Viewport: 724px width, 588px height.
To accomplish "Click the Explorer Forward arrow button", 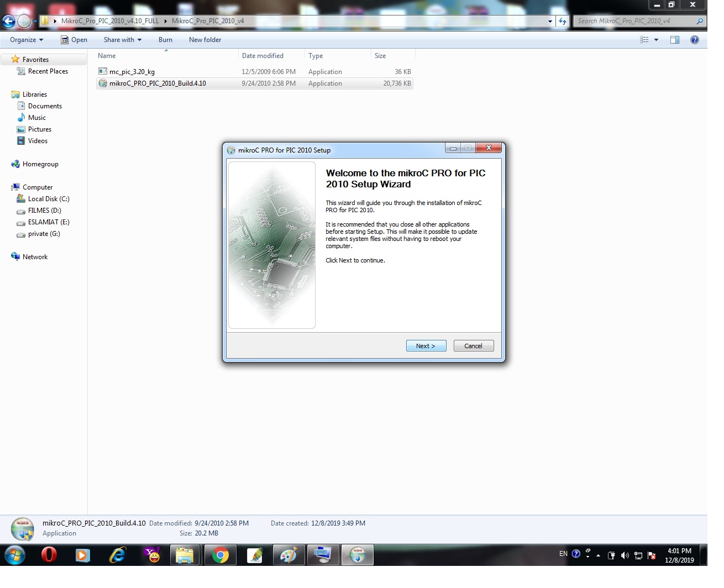I will 24,21.
